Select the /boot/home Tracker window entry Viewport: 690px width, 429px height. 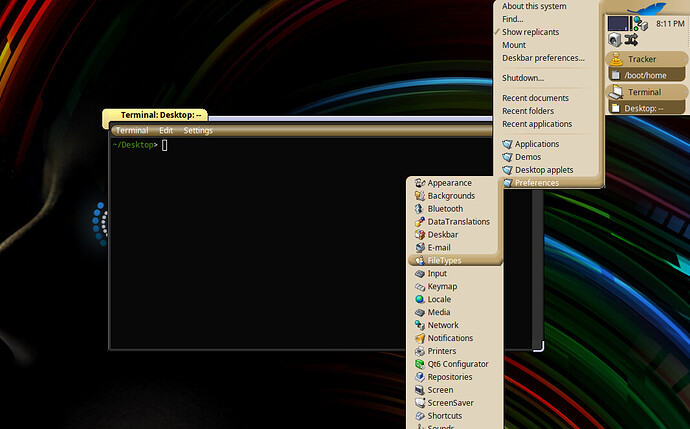[646, 75]
